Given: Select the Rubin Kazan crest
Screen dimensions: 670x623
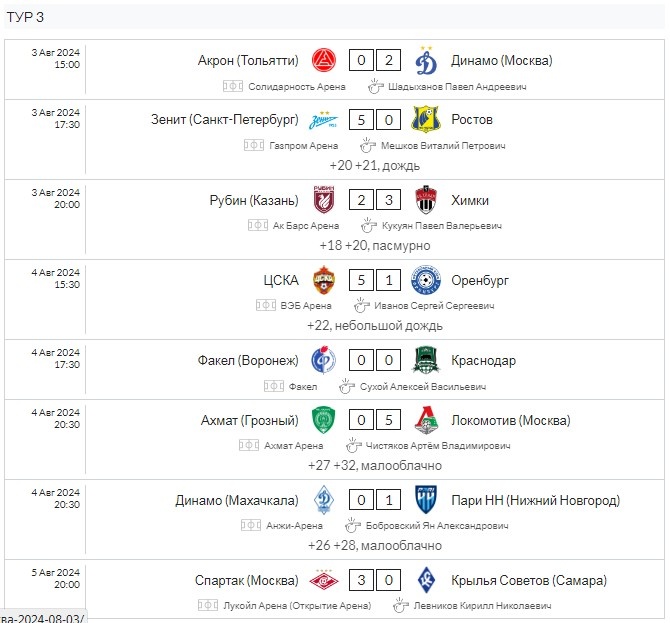Looking at the screenshot, I should (x=323, y=200).
